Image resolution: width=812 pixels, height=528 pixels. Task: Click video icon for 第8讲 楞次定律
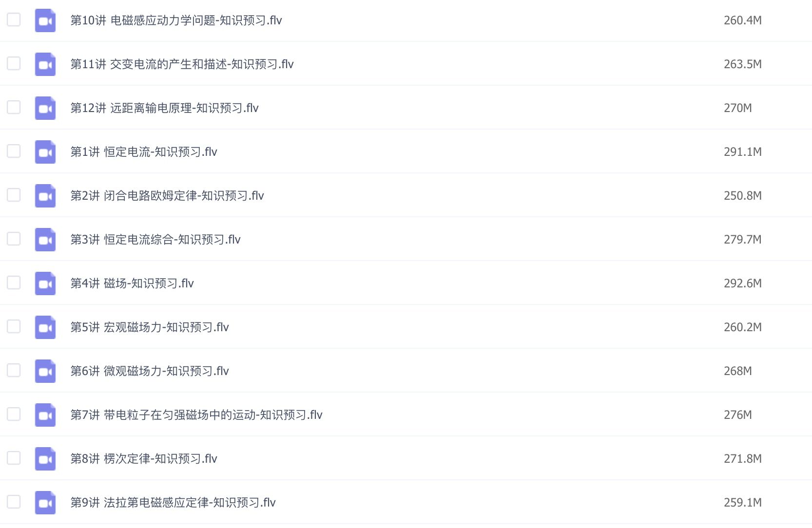click(x=45, y=459)
